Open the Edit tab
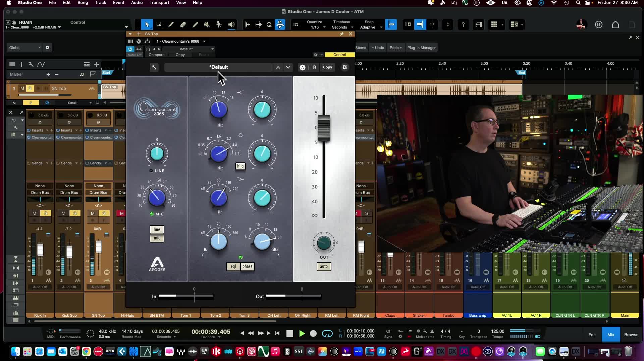 [x=592, y=334]
